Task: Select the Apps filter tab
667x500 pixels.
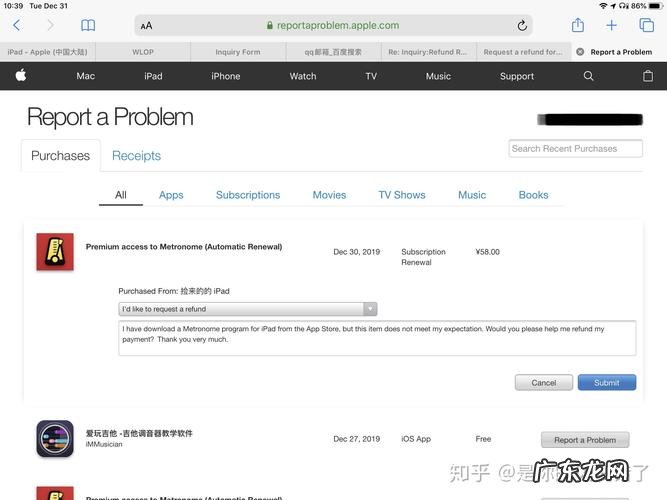Action: click(171, 195)
